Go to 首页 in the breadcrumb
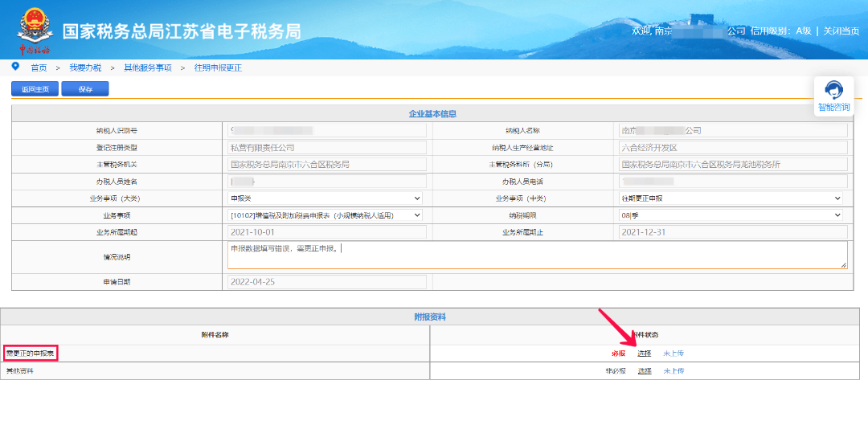868x425 pixels. point(39,68)
